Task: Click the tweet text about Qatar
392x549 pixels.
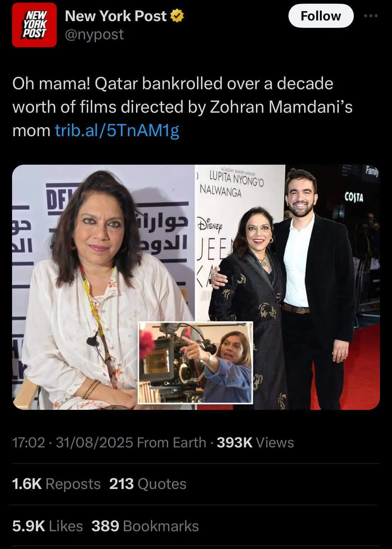Action: [x=183, y=107]
